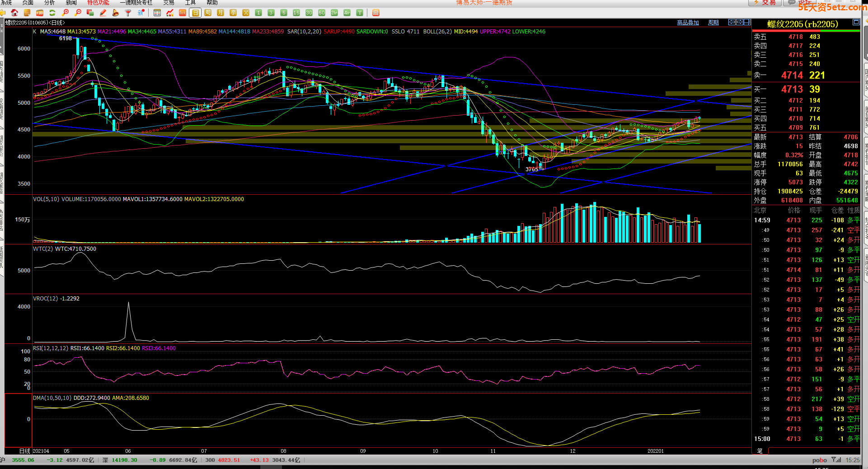Click the signal strength icon in status bar
This screenshot has height=469, width=868.
pos(836,460)
